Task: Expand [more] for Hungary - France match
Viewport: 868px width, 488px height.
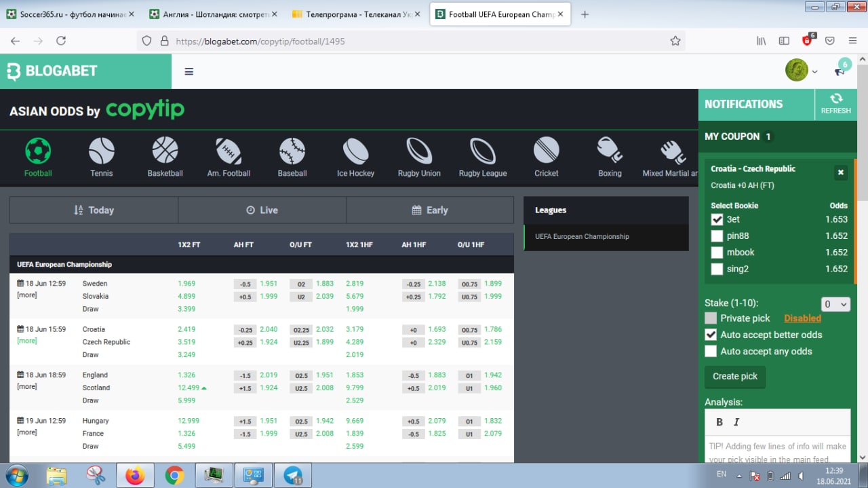Action: tap(27, 432)
